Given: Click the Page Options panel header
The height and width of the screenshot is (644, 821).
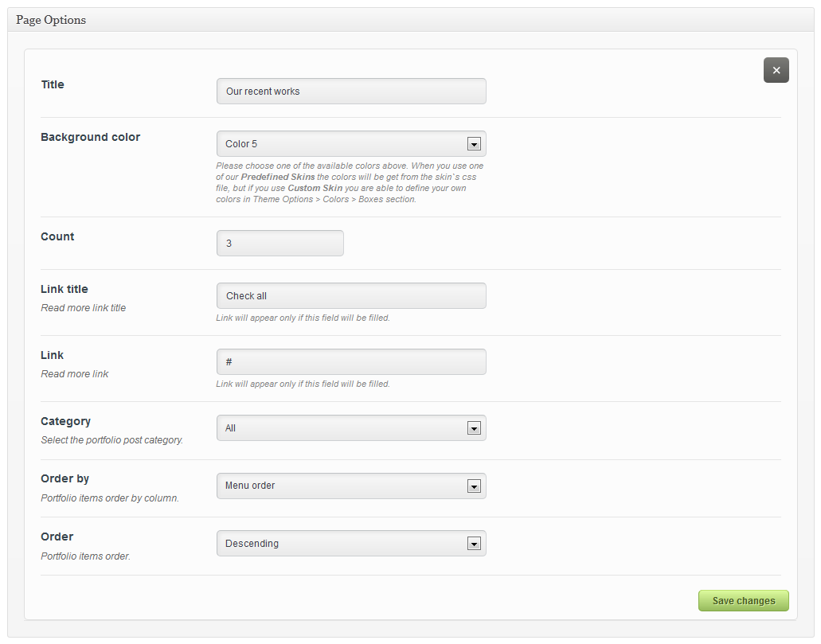Looking at the screenshot, I should [x=51, y=20].
